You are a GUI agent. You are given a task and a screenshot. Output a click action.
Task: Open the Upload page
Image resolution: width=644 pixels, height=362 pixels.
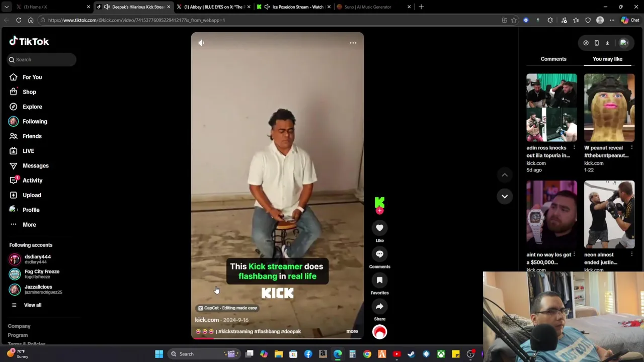(32, 195)
